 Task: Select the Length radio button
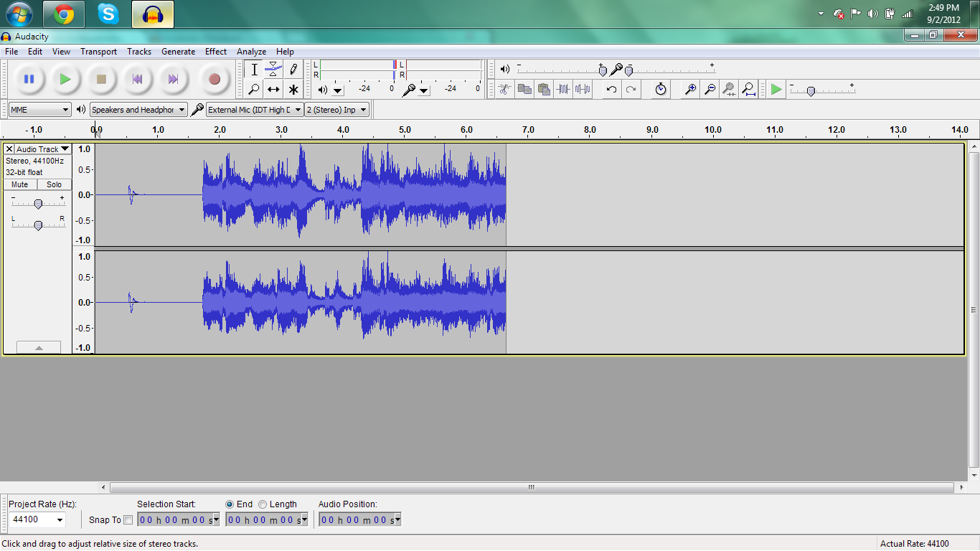coord(263,504)
